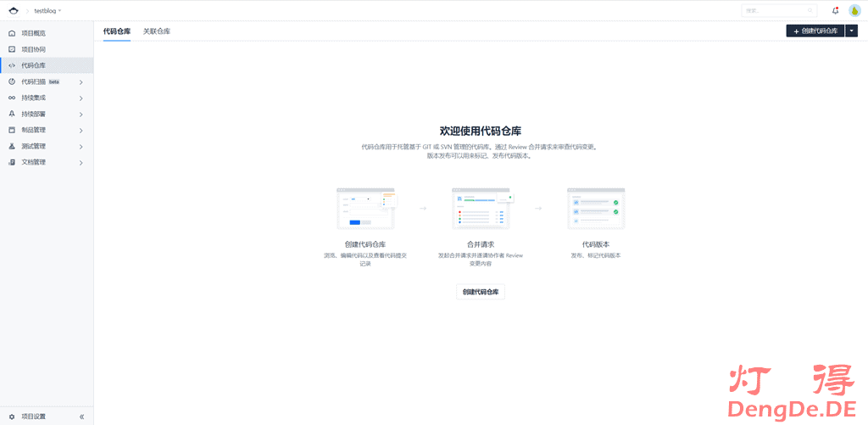This screenshot has height=425, width=868.
Task: Click the infinity icon for 持续集成
Action: point(12,98)
